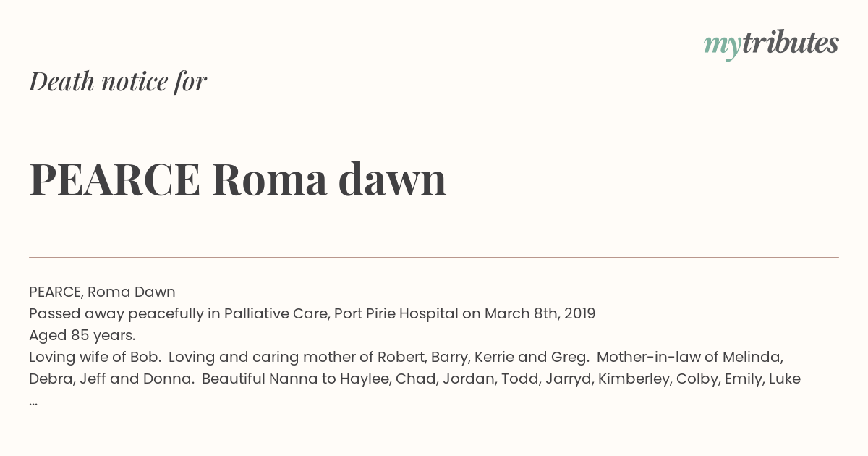Click the horizontal divider line
The height and width of the screenshot is (456, 868).
(434, 257)
